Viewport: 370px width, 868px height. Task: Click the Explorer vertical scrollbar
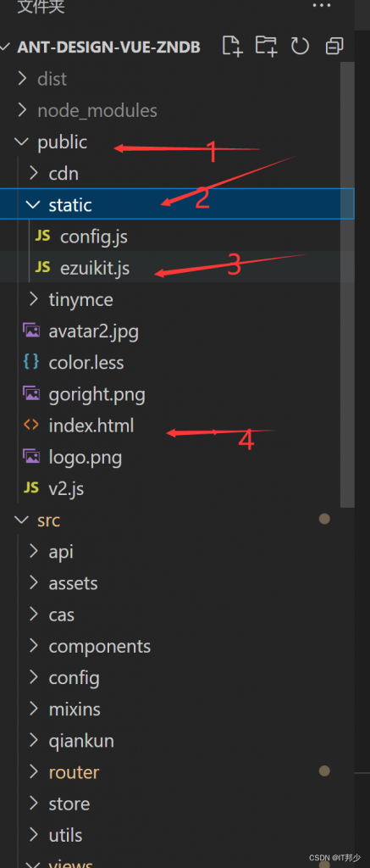[x=347, y=285]
